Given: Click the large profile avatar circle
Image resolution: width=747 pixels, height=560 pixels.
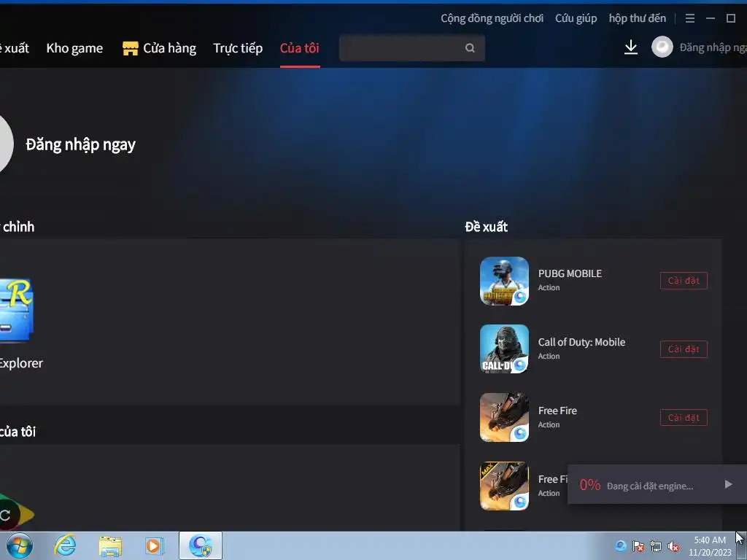Looking at the screenshot, I should pos(6,144).
